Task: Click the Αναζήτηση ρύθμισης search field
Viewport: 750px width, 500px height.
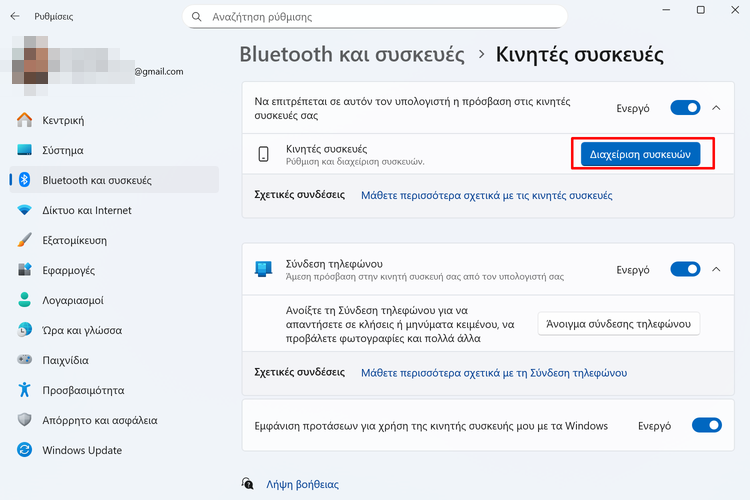Action: coord(375,17)
